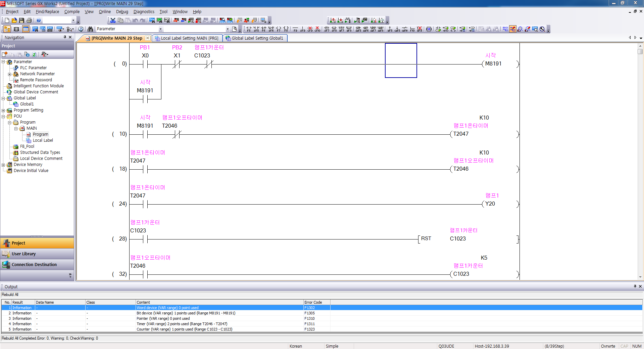Toggle auto-hide pin on Output pane

[x=635, y=287]
